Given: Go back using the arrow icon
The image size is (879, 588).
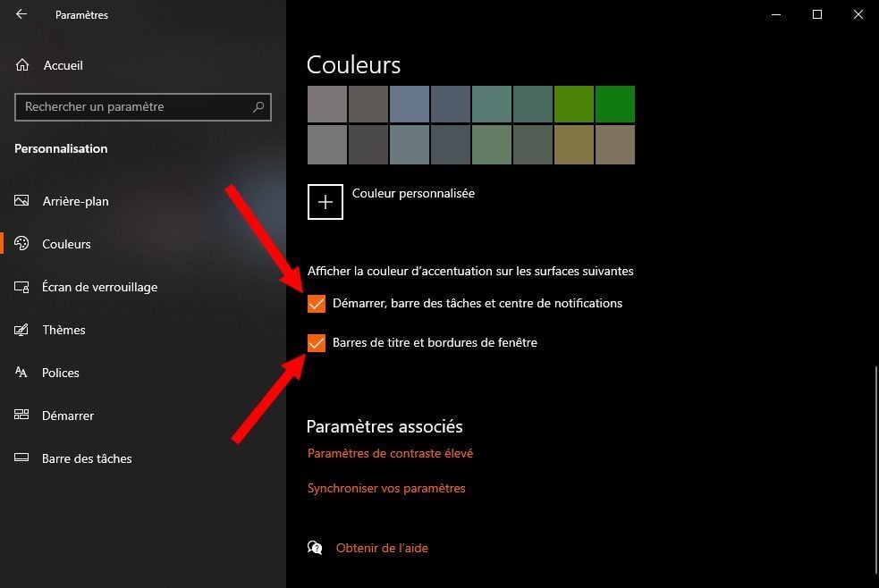Looking at the screenshot, I should click(21, 14).
